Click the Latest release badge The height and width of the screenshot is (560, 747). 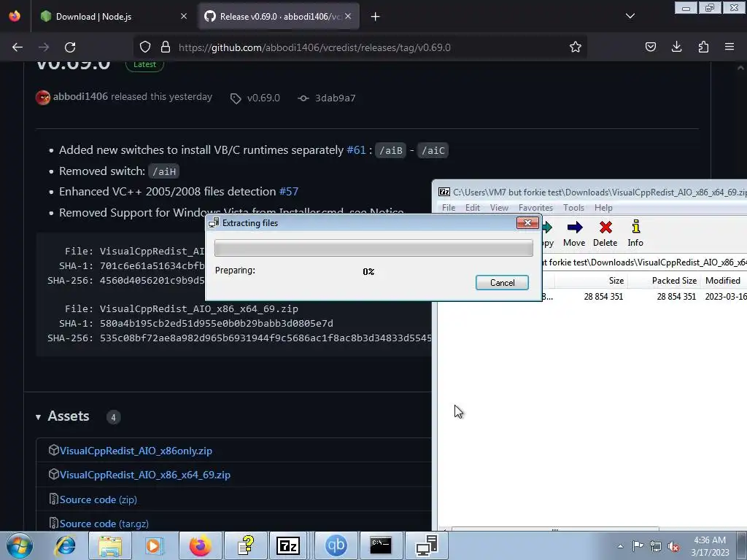tap(145, 65)
